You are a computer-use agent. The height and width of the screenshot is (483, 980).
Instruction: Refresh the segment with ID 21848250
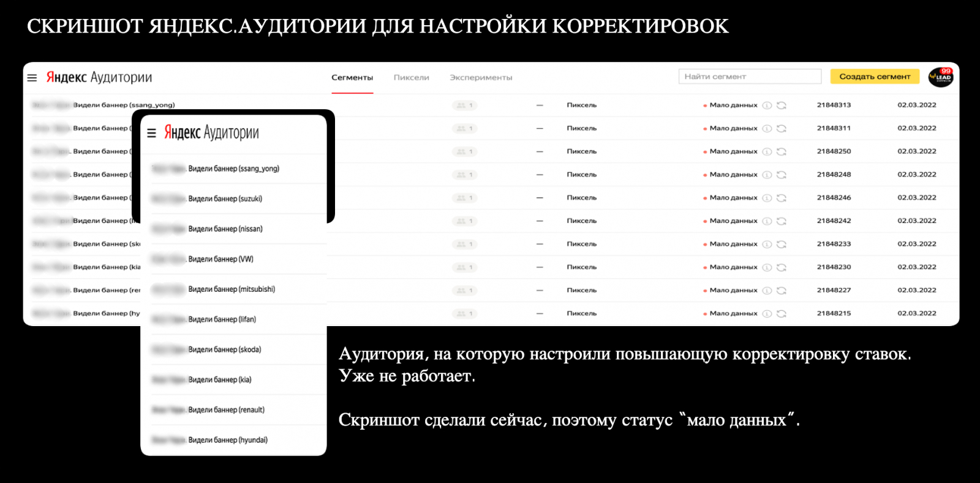(782, 151)
